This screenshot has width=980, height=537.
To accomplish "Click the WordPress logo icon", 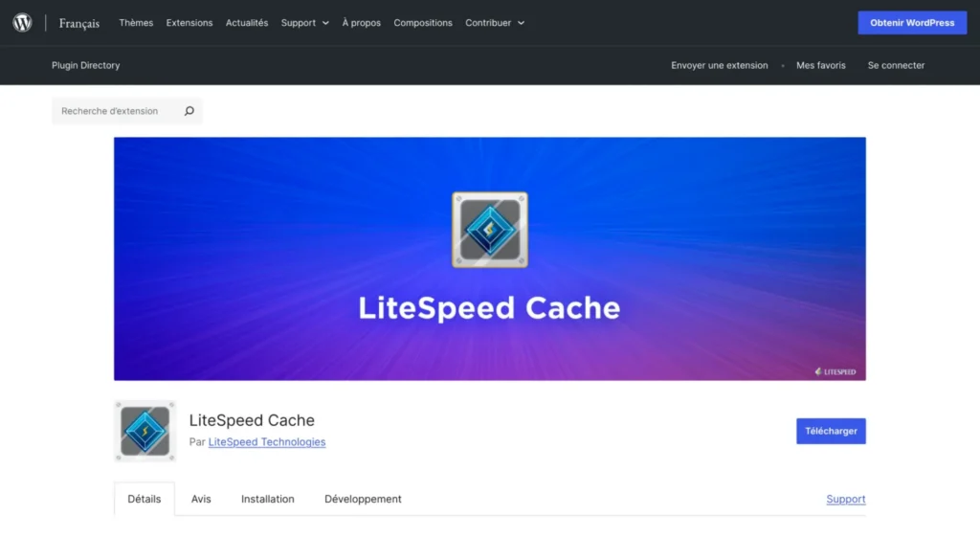I will coord(23,23).
